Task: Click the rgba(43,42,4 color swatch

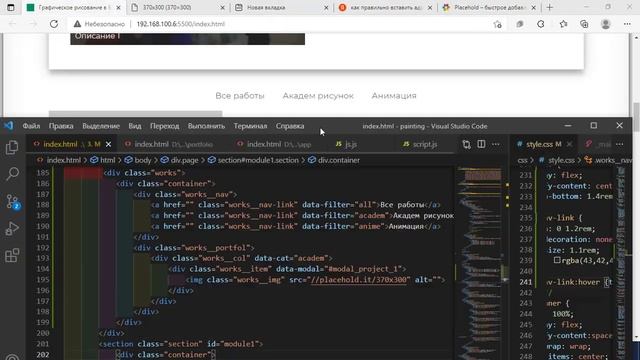Action: [557, 260]
